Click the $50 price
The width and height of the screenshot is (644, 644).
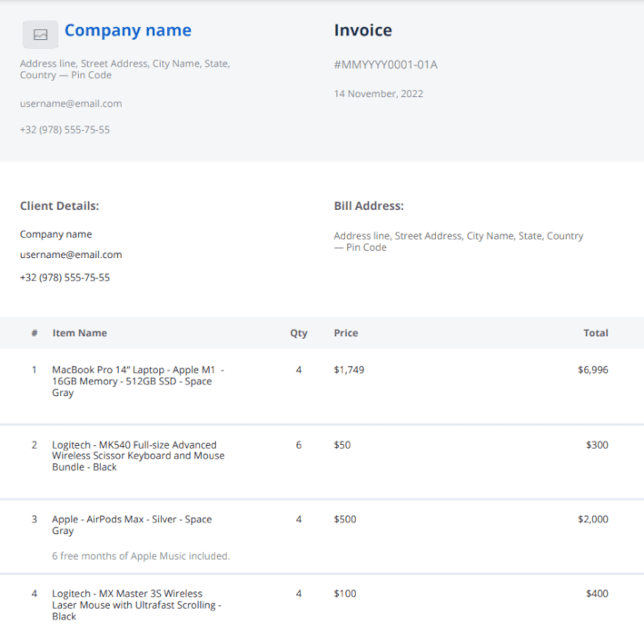click(x=342, y=445)
